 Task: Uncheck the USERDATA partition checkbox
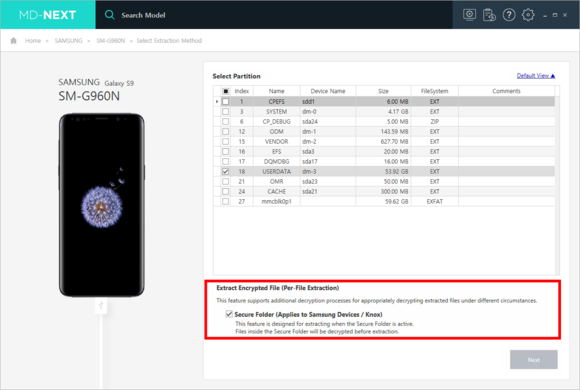point(226,171)
